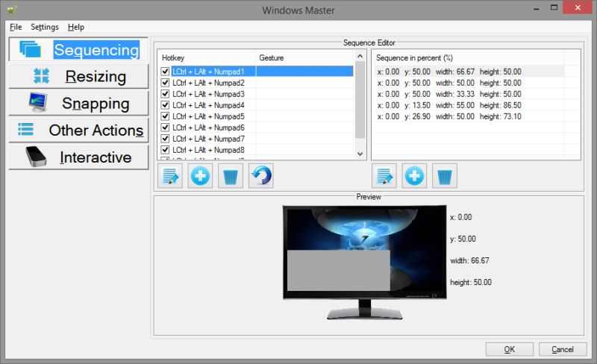The image size is (597, 364).
Task: Toggle the LCtrl + LAlt + Numpad6 checkbox
Action: click(x=165, y=127)
